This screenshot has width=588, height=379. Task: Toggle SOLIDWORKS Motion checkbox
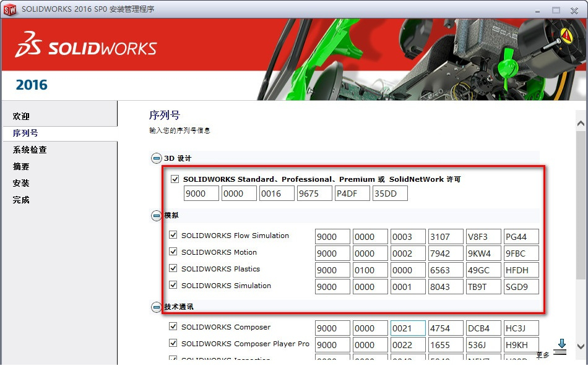point(173,251)
